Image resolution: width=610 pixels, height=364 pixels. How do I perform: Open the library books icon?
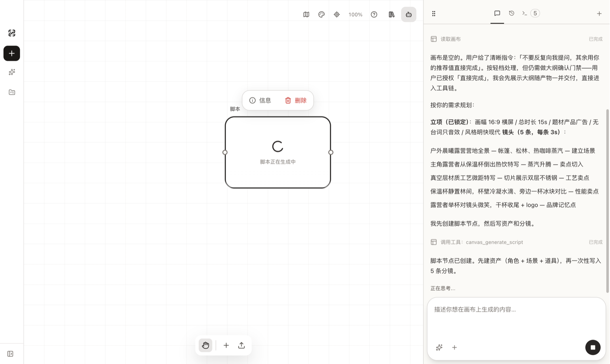pos(392,14)
